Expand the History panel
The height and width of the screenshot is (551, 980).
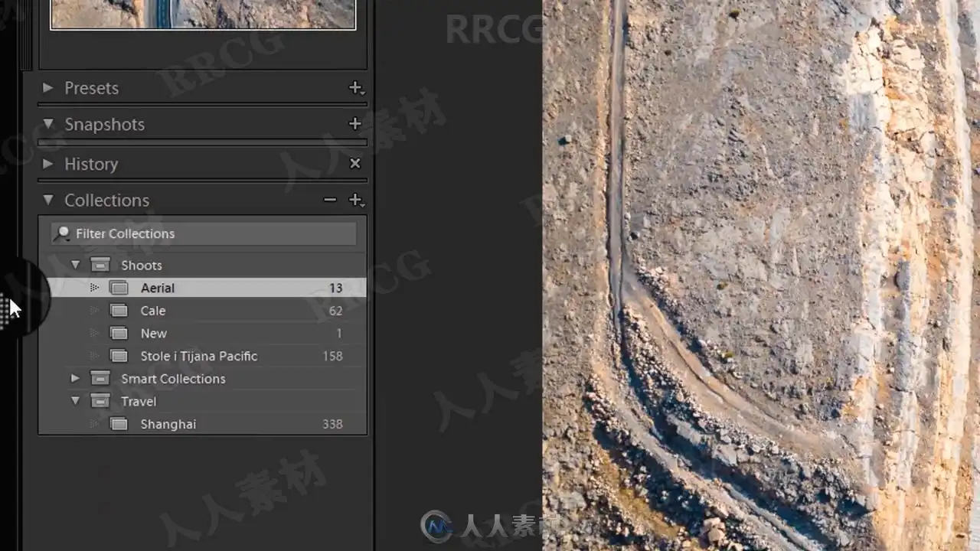click(x=48, y=164)
